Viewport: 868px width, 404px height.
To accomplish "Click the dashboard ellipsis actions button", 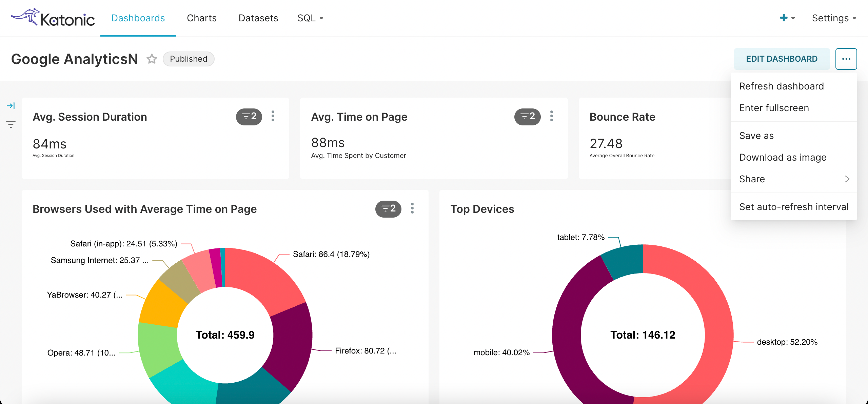I will tap(846, 59).
